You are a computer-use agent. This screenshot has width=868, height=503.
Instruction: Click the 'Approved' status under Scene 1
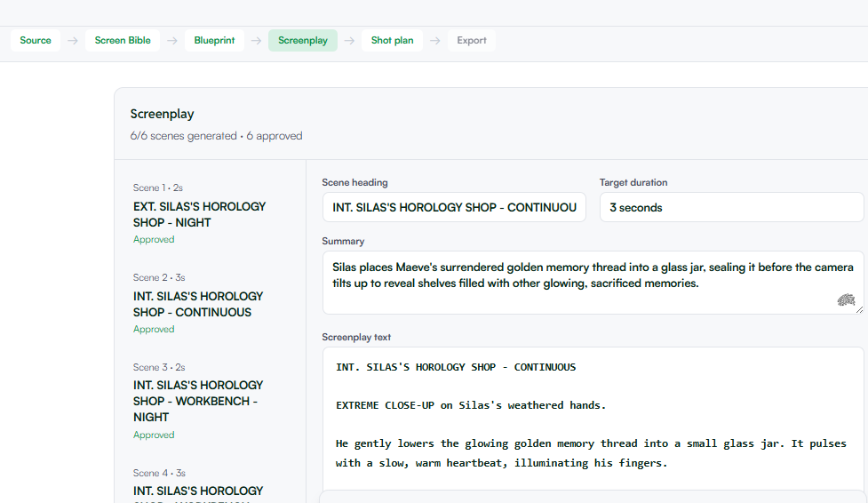click(154, 239)
